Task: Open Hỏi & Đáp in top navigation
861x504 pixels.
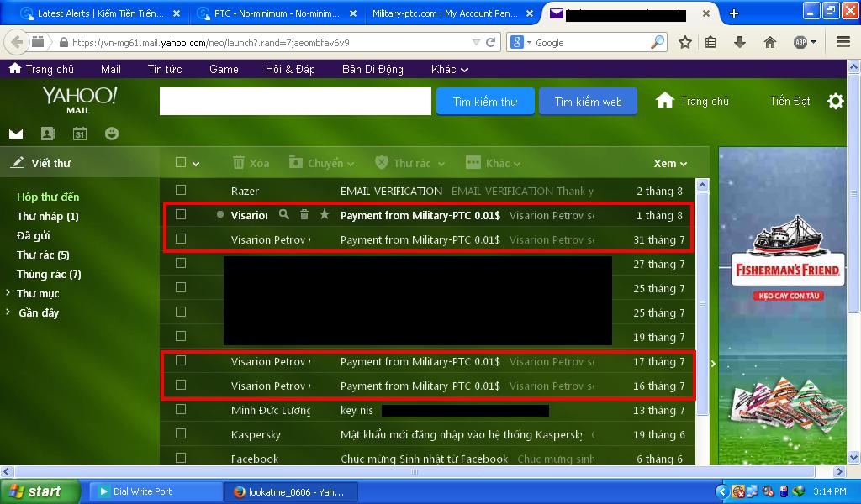Action: [290, 69]
